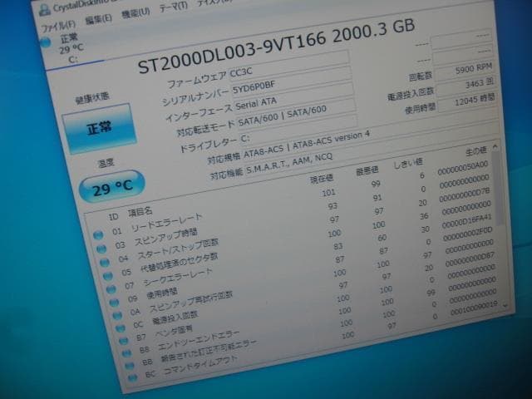Click the status icon for B8 エンドツーエンドエラー

[x=126, y=352]
